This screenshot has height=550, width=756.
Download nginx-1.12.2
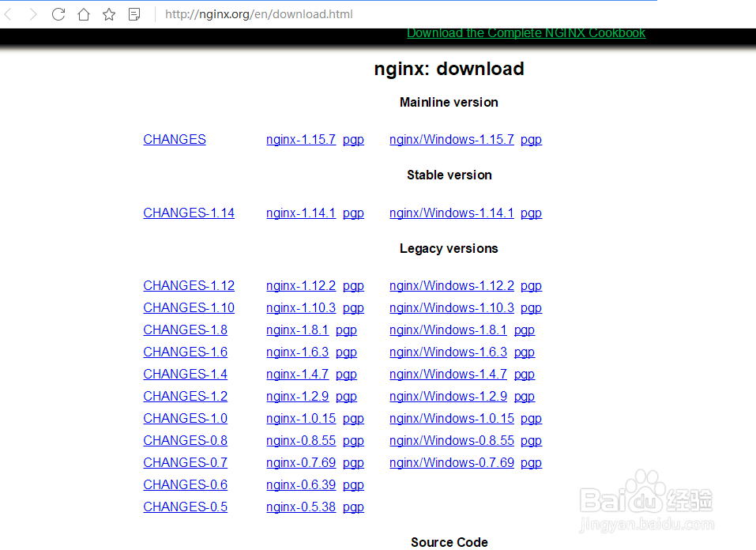point(301,285)
